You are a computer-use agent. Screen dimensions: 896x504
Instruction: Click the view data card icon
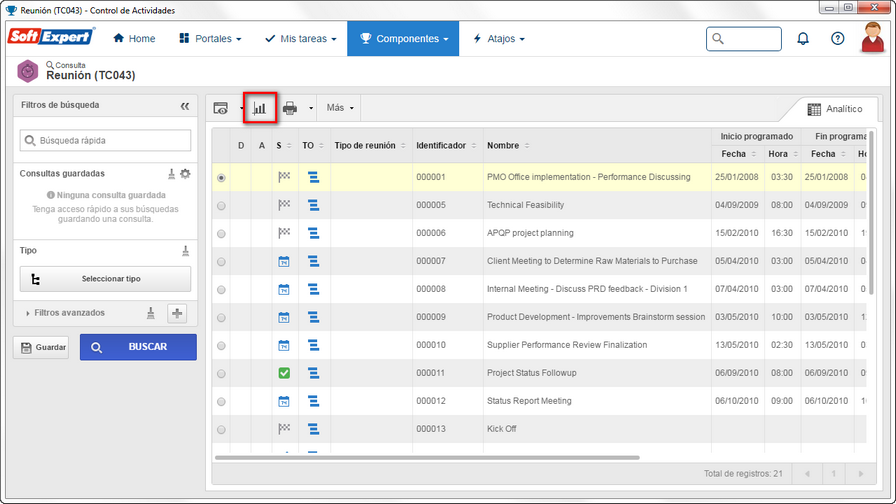(221, 108)
